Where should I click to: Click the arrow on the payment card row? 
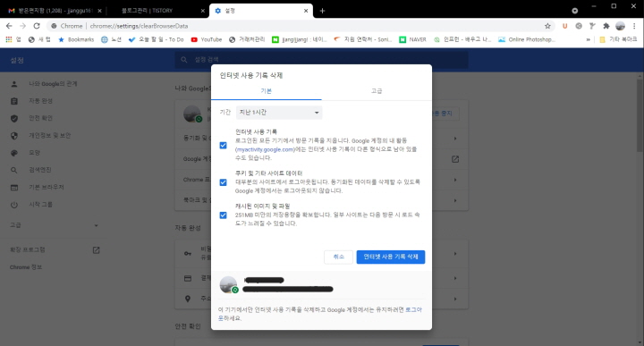(x=455, y=278)
